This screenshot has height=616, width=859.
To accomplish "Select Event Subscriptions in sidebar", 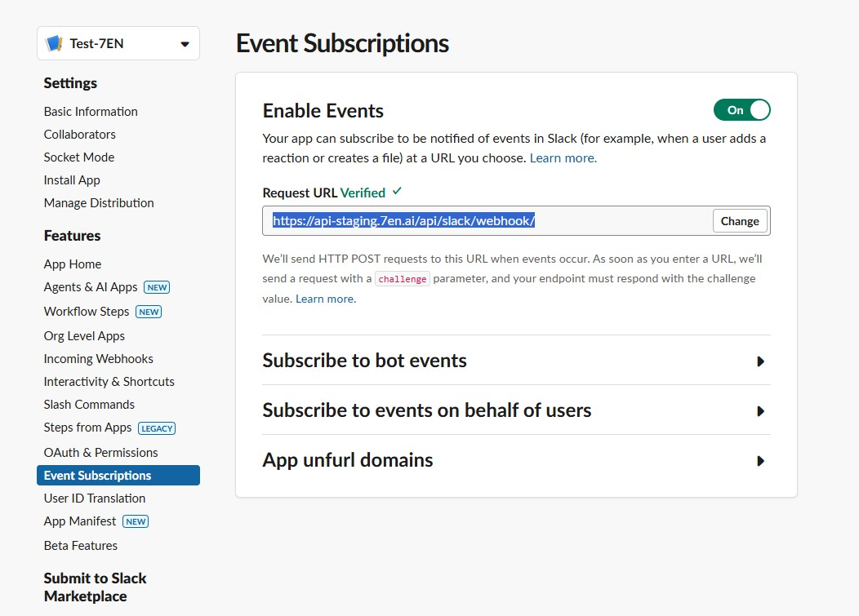I will tap(118, 476).
